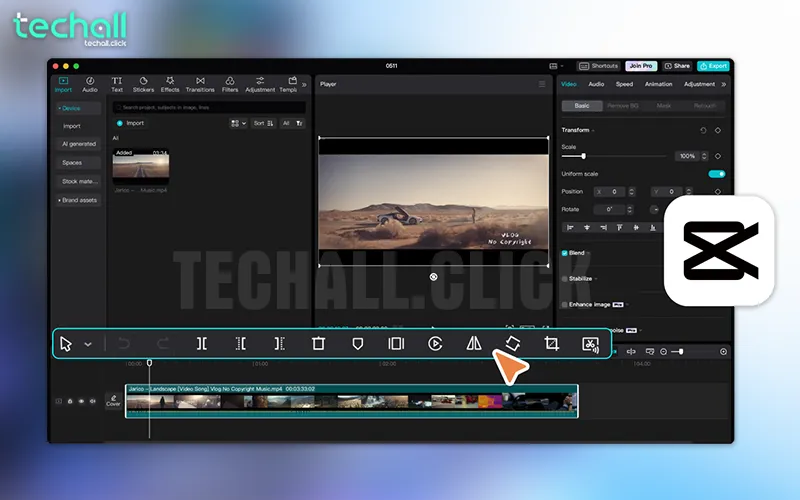The width and height of the screenshot is (800, 500).
Task: Click the Rotate clip icon
Action: coord(513,343)
